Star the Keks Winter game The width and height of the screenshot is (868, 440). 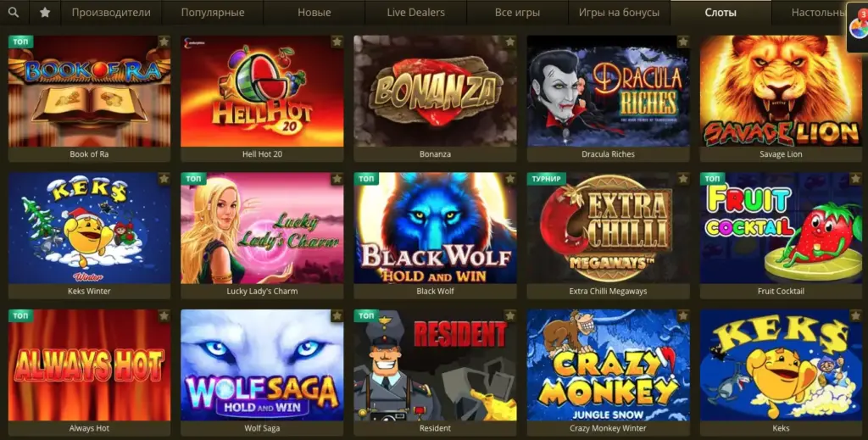click(164, 179)
